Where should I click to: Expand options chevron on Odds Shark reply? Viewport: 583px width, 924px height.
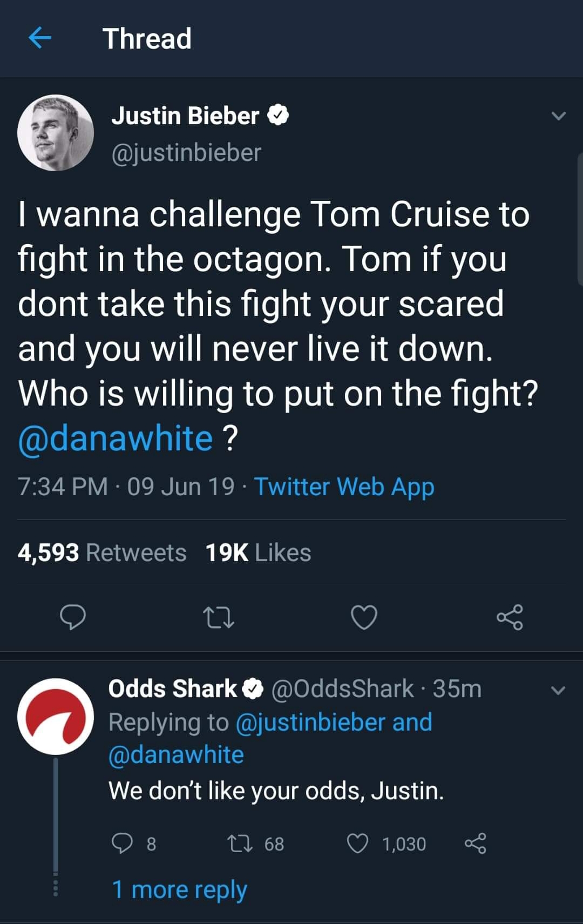(558, 690)
